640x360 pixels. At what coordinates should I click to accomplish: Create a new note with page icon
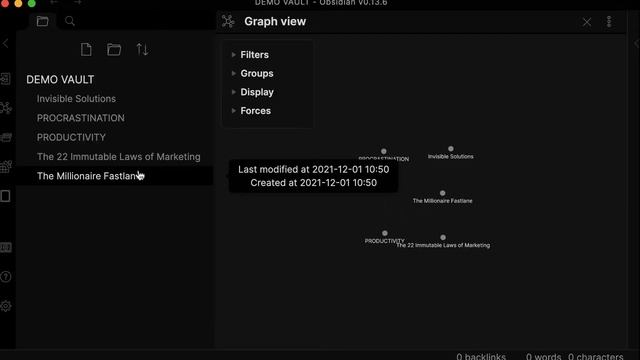pos(86,50)
